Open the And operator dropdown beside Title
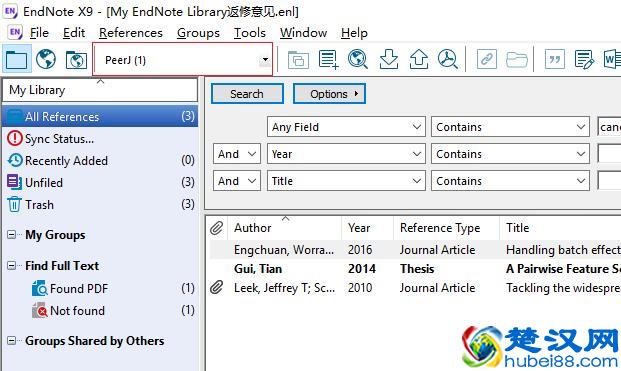Viewport: 621px width, 371px height. [x=237, y=181]
